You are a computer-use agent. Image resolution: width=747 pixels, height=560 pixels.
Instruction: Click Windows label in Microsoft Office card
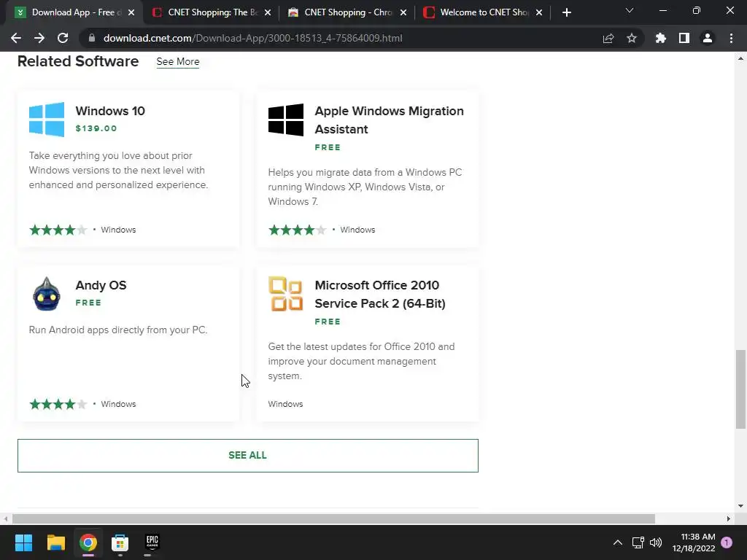285,404
